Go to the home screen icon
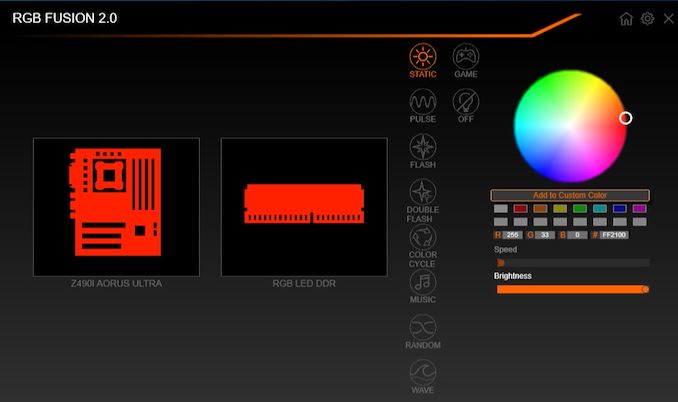678x402 pixels. click(626, 19)
